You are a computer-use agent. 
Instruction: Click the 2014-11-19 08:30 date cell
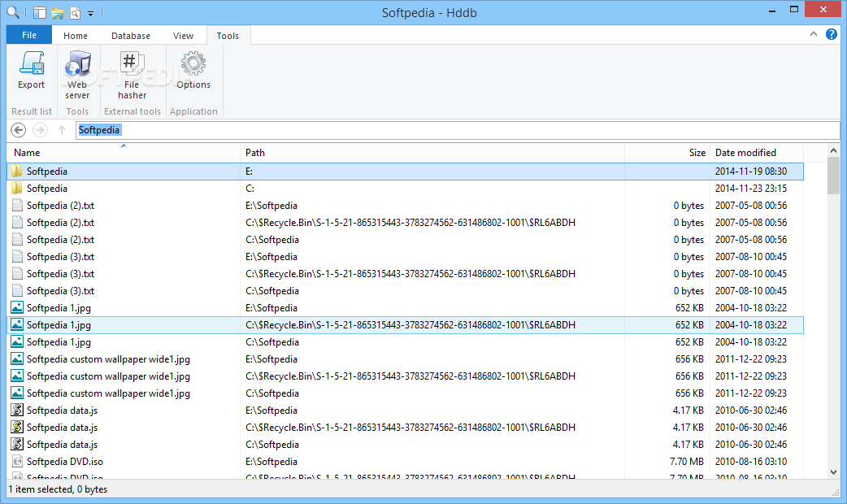click(751, 172)
